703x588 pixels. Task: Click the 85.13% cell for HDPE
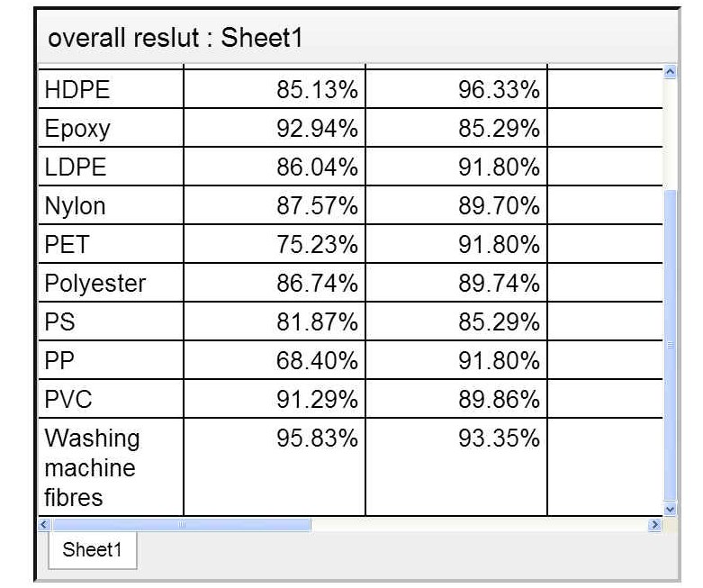[x=275, y=89]
